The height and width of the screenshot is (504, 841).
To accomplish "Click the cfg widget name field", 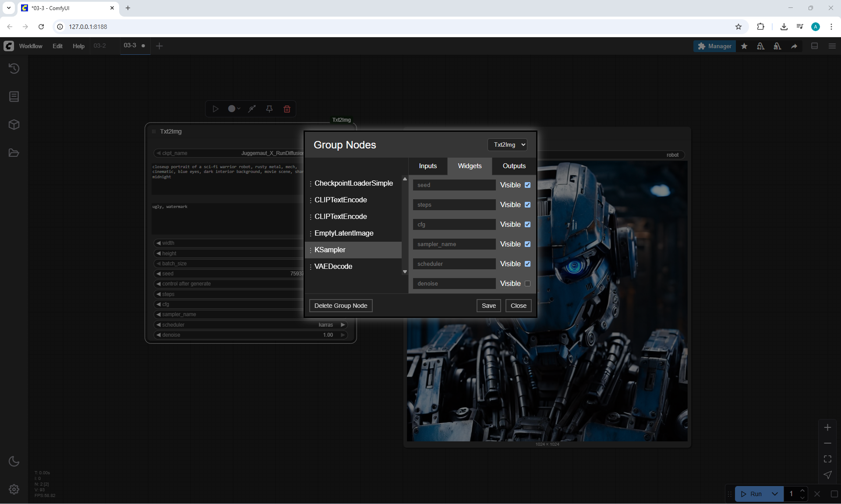I will [x=454, y=225].
